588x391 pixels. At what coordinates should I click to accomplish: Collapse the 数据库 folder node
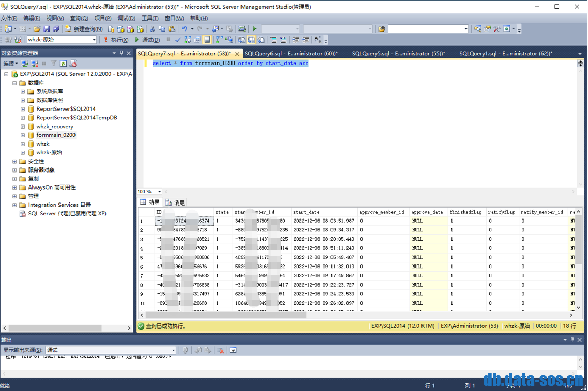pyautogui.click(x=14, y=83)
